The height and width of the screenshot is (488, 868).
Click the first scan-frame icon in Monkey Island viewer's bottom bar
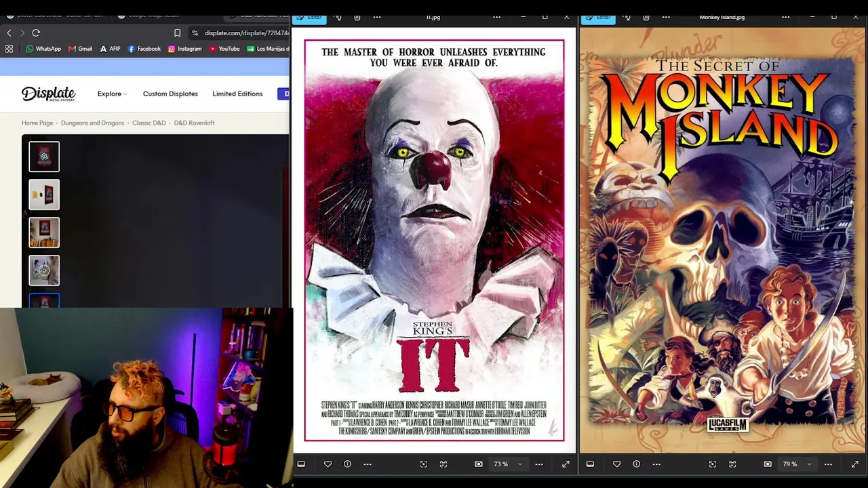coord(713,464)
